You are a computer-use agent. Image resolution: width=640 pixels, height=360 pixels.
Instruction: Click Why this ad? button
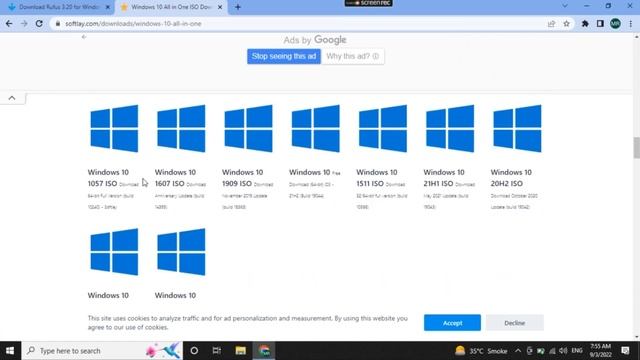(353, 56)
